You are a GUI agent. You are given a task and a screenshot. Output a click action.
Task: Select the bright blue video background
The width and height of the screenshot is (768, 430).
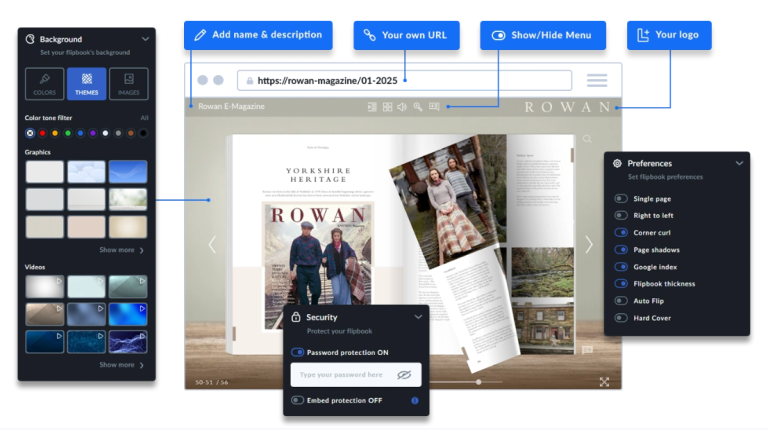click(128, 314)
